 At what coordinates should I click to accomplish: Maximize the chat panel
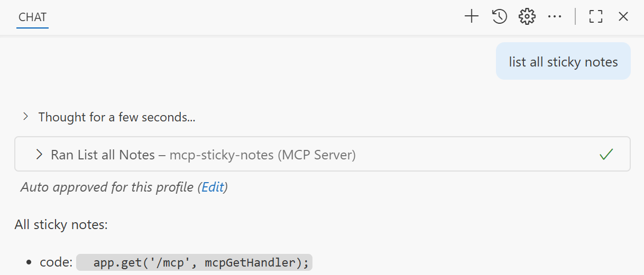596,17
